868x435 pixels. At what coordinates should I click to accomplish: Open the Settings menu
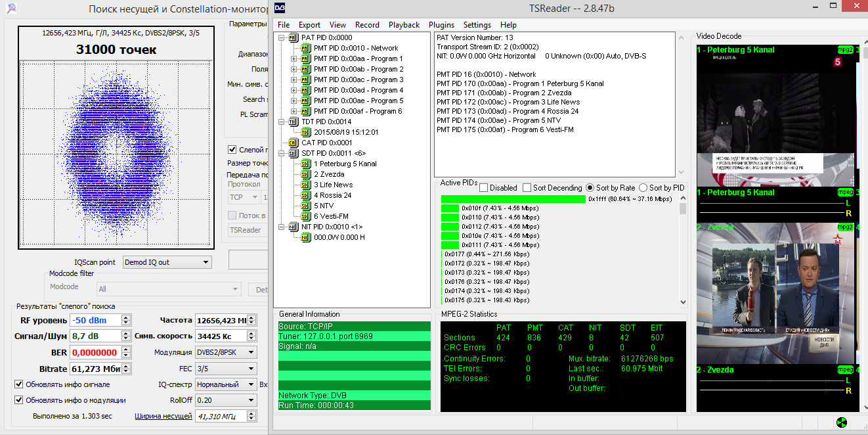[x=477, y=25]
